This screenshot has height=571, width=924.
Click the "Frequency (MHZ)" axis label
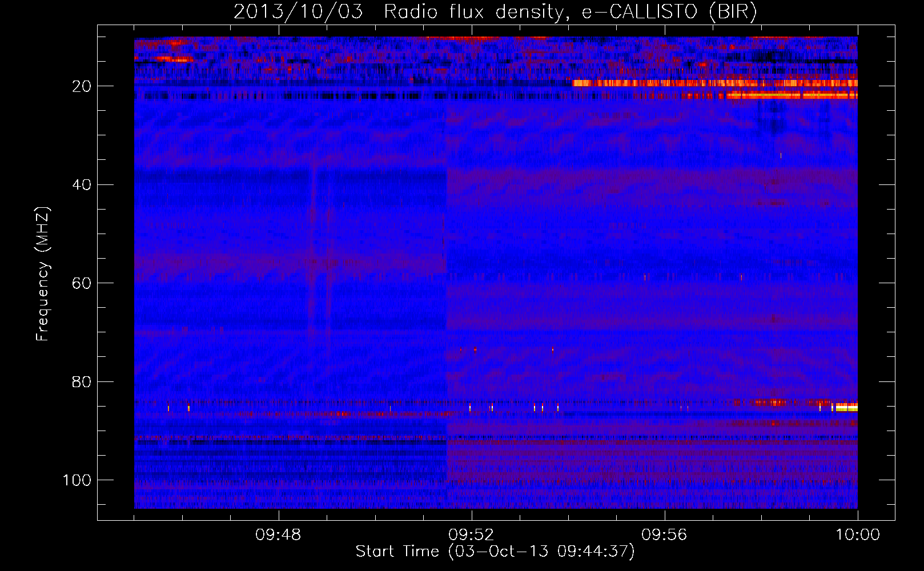click(42, 274)
